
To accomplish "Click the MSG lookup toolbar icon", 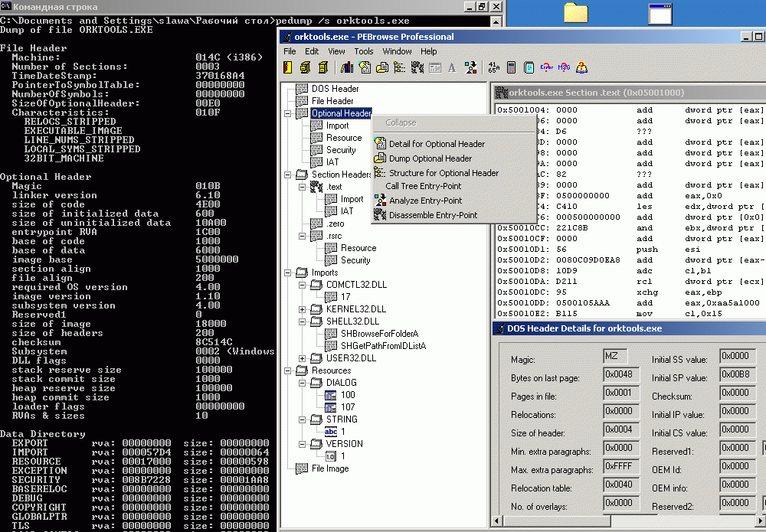I will (x=564, y=67).
